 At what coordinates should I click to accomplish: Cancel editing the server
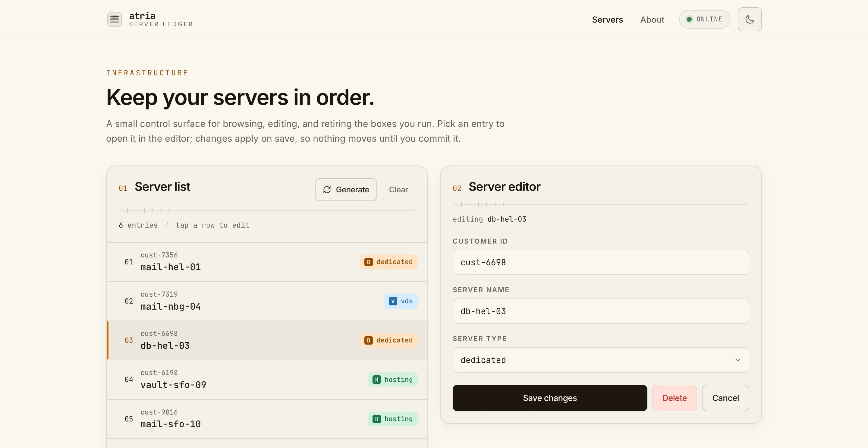(725, 398)
